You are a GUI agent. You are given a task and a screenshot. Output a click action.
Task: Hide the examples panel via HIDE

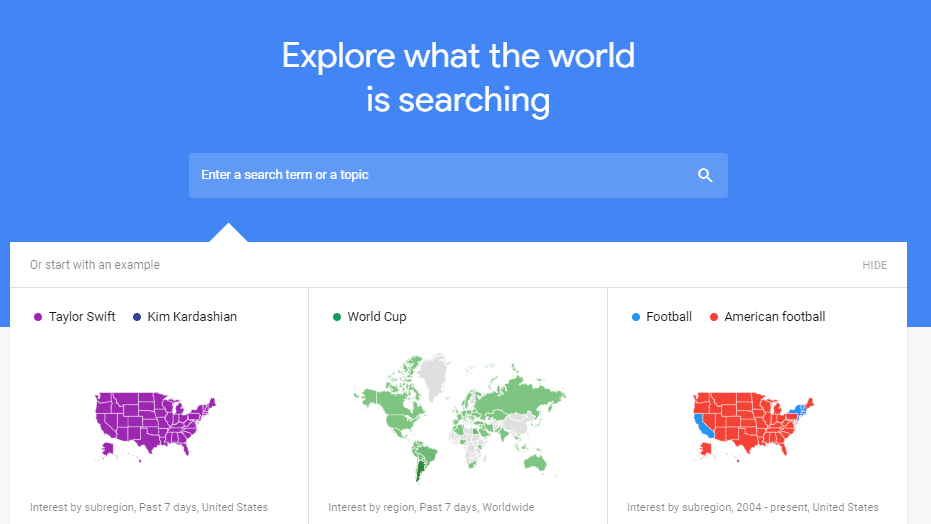(875, 265)
